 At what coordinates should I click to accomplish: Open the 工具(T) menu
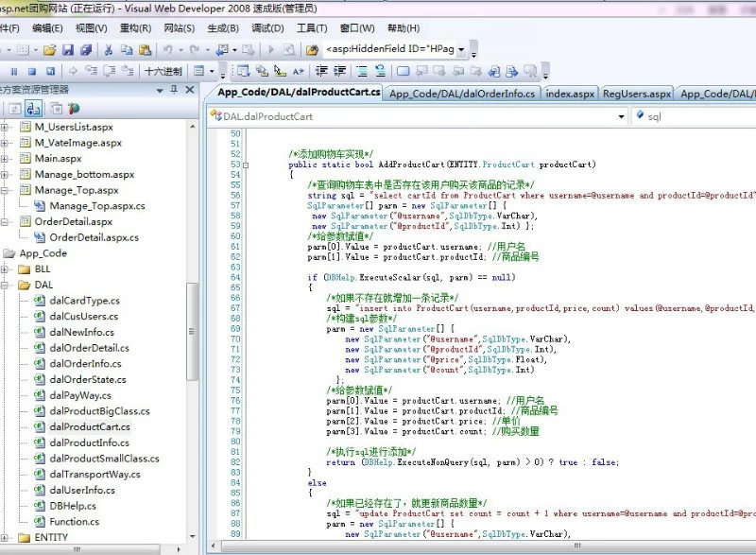tap(312, 28)
